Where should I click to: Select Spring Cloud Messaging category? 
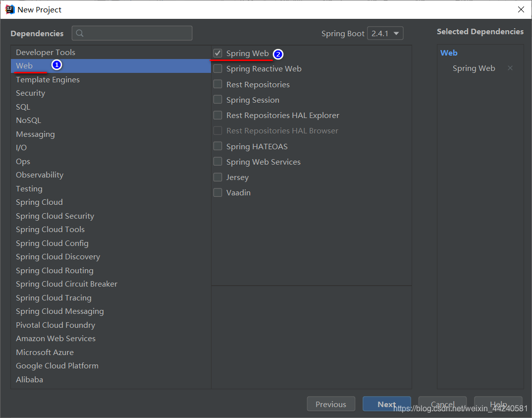click(x=111, y=311)
